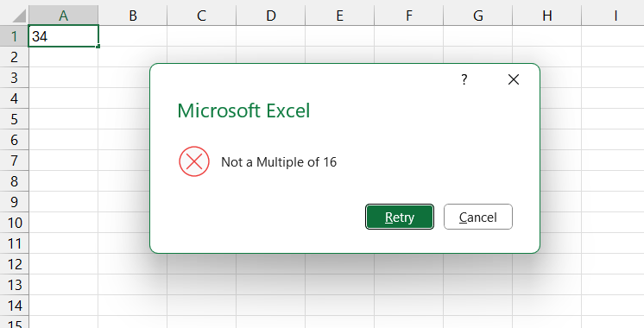Image resolution: width=644 pixels, height=328 pixels.
Task: Close the Microsoft Excel dialog
Action: point(514,79)
